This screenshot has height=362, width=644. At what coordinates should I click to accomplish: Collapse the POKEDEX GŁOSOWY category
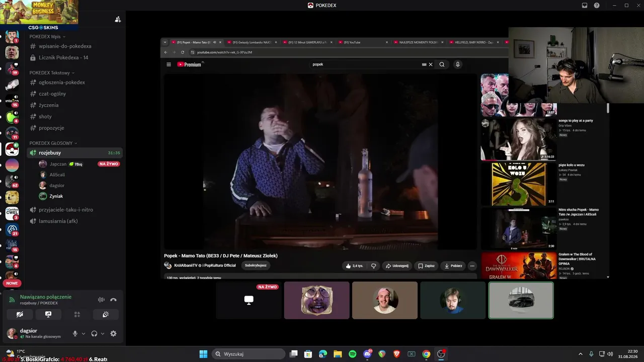pyautogui.click(x=53, y=143)
